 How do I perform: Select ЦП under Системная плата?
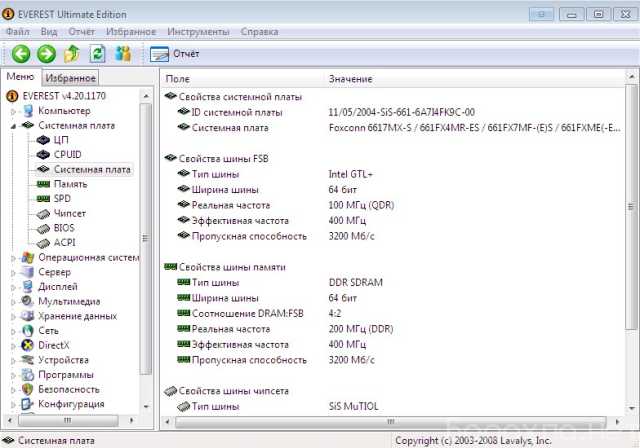[60, 140]
